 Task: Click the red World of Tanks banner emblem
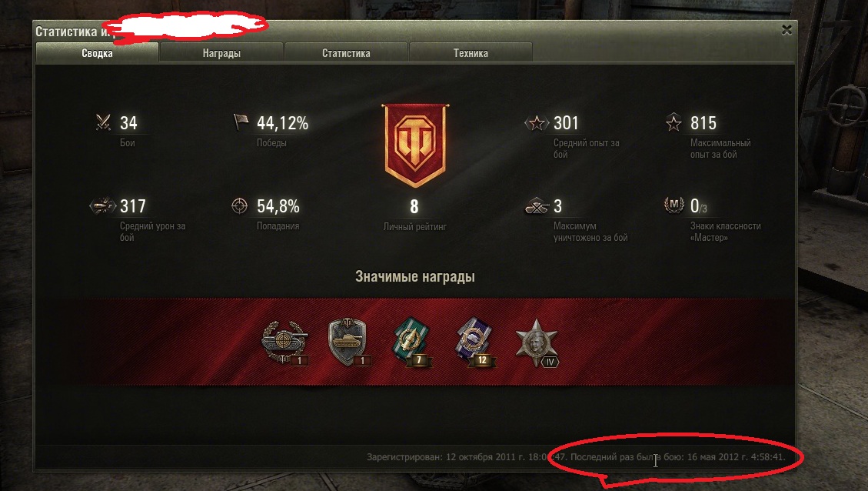click(415, 145)
